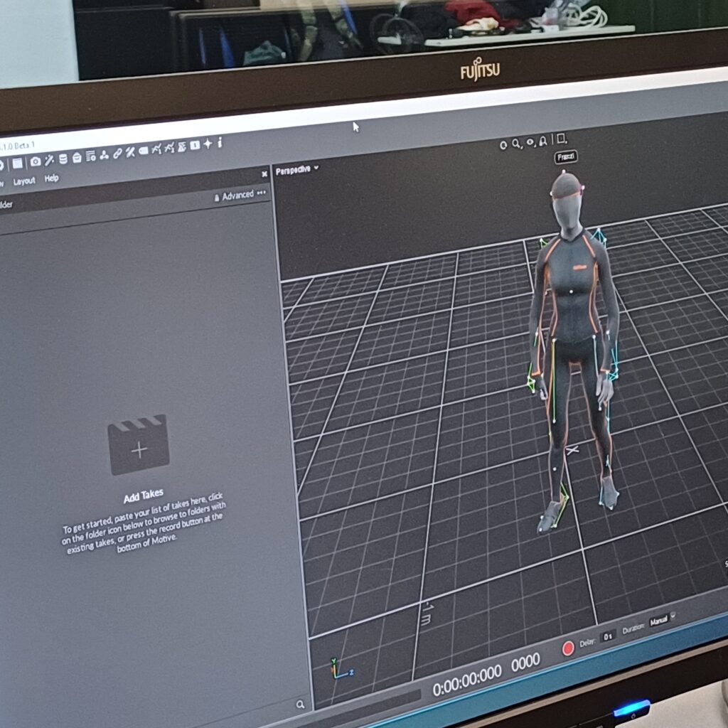
Task: Open the Duration Manual dropdown
Action: click(x=662, y=619)
